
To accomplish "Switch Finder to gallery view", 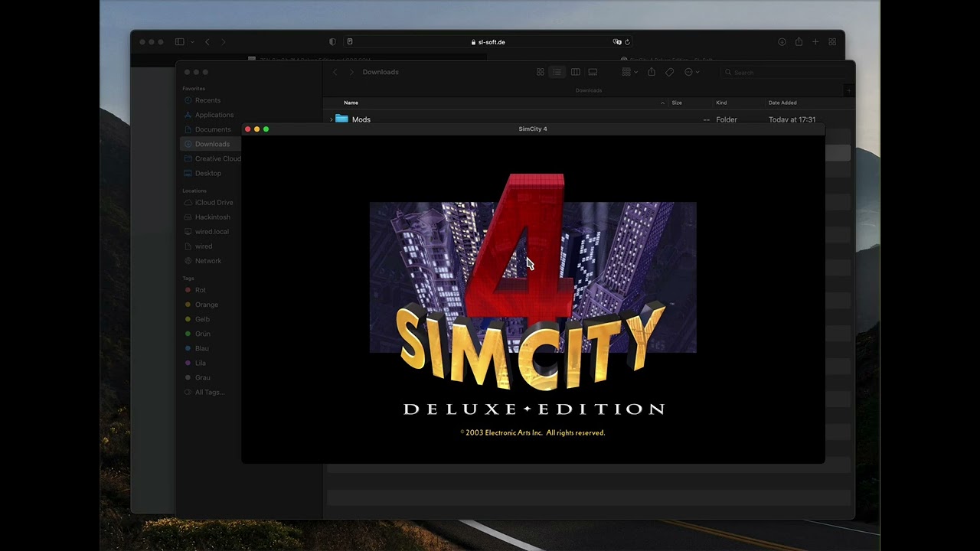I will pos(593,72).
